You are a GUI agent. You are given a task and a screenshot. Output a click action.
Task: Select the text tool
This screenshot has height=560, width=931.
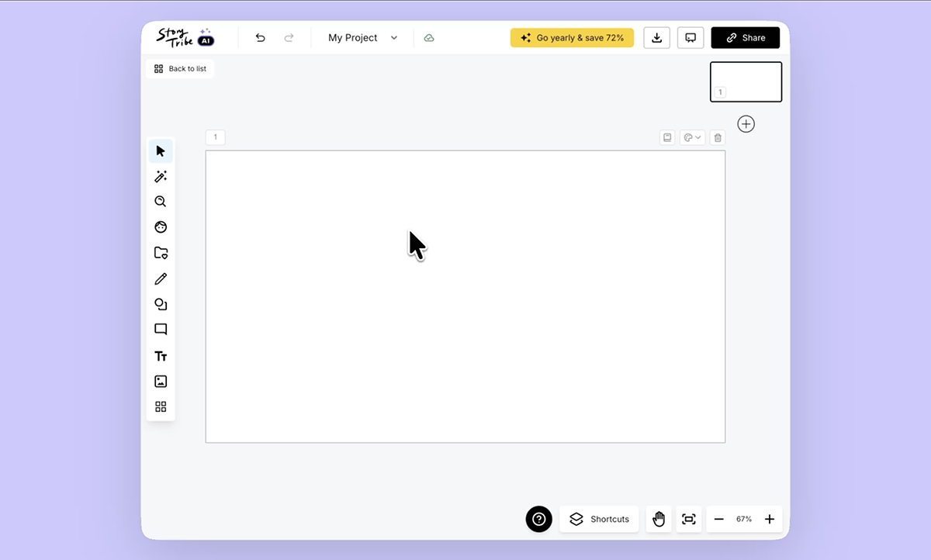point(161,356)
